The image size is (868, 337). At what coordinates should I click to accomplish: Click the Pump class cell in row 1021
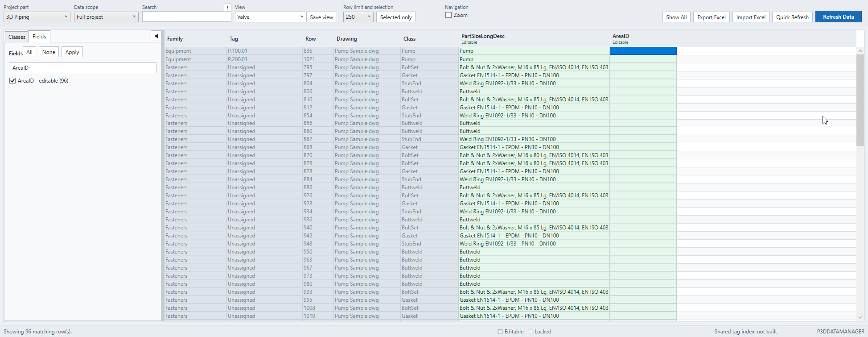point(429,59)
